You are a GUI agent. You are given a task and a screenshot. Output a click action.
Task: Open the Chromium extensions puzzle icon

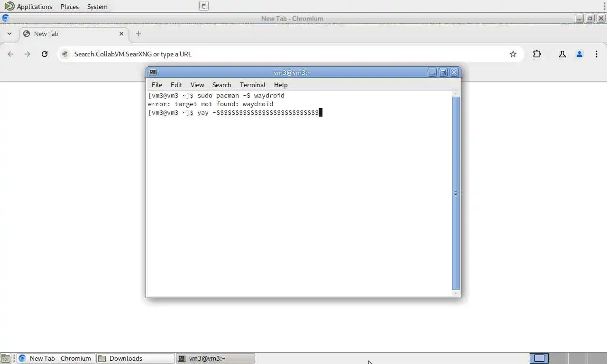point(537,54)
